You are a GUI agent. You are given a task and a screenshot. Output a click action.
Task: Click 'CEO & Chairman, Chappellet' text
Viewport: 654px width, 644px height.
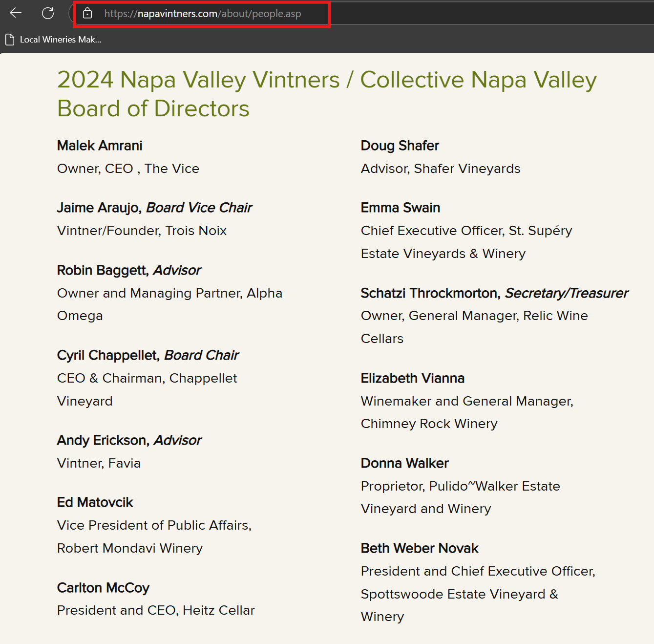coord(147,378)
